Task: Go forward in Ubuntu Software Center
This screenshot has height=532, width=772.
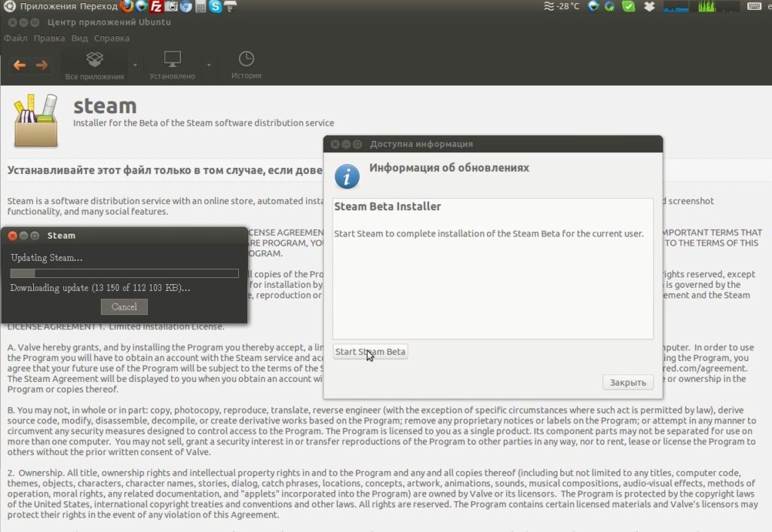Action: (x=42, y=65)
